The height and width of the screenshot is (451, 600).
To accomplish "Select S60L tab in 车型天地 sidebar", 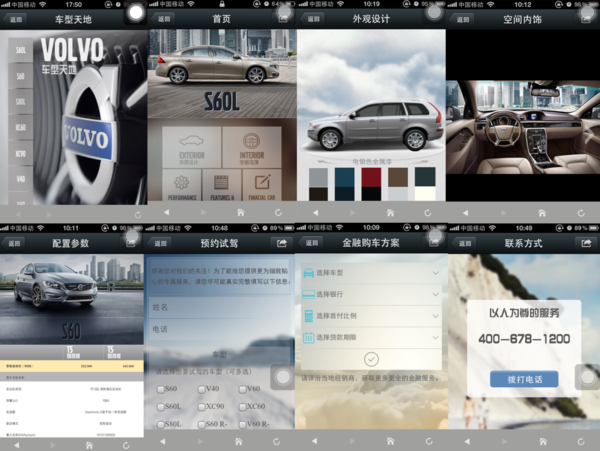I will [x=21, y=50].
